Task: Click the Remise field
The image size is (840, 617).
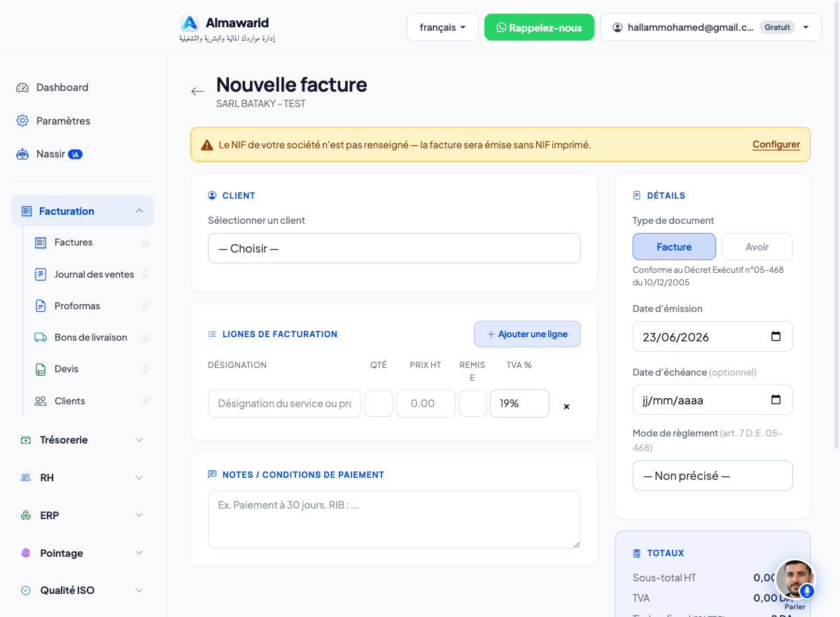Action: (x=472, y=404)
